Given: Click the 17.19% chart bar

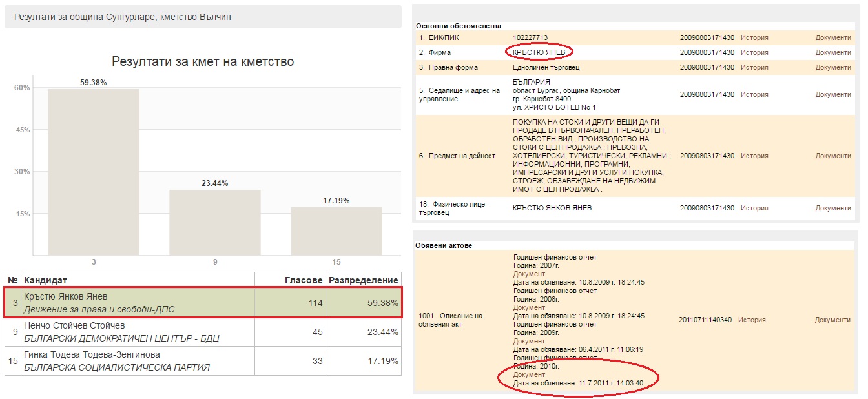Looking at the screenshot, I should point(336,230).
